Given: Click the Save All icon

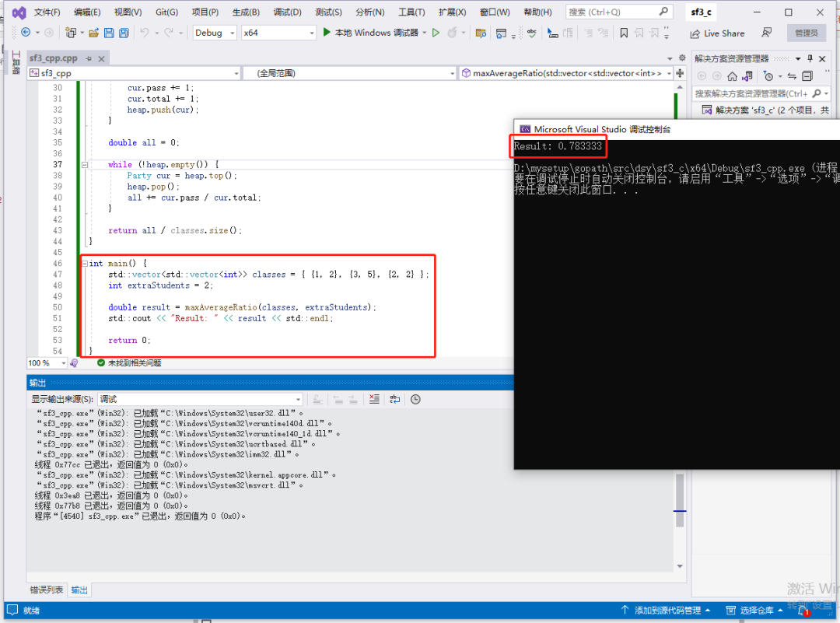Looking at the screenshot, I should coord(124,33).
